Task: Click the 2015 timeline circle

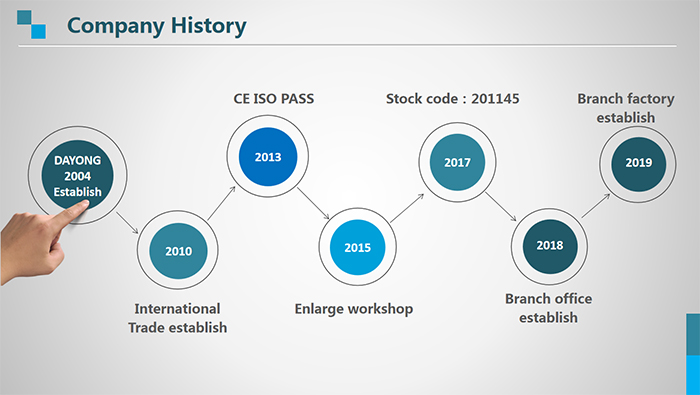Action: click(357, 247)
